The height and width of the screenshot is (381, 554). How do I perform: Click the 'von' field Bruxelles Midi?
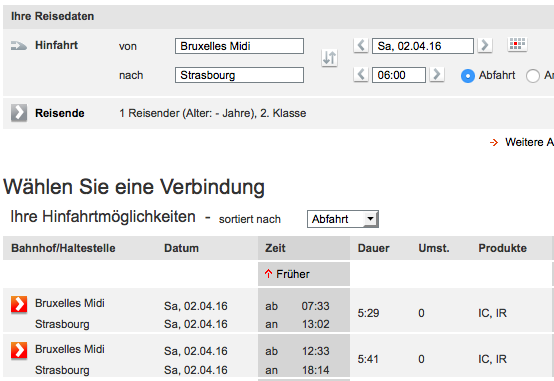point(239,46)
